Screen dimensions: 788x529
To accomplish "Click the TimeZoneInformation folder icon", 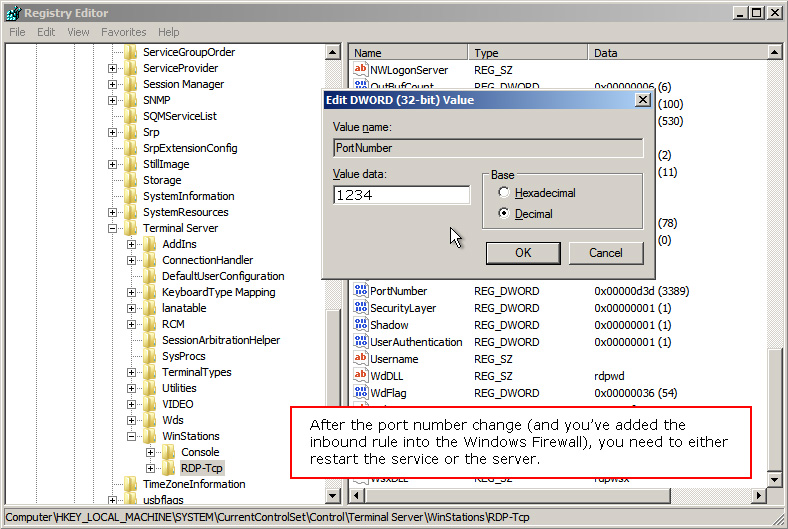I will (131, 484).
